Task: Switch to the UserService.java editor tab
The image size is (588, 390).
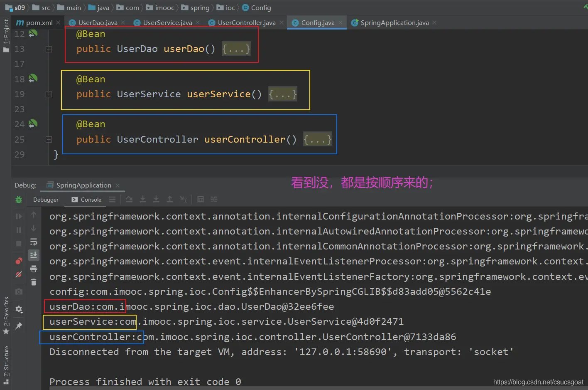Action: [167, 22]
